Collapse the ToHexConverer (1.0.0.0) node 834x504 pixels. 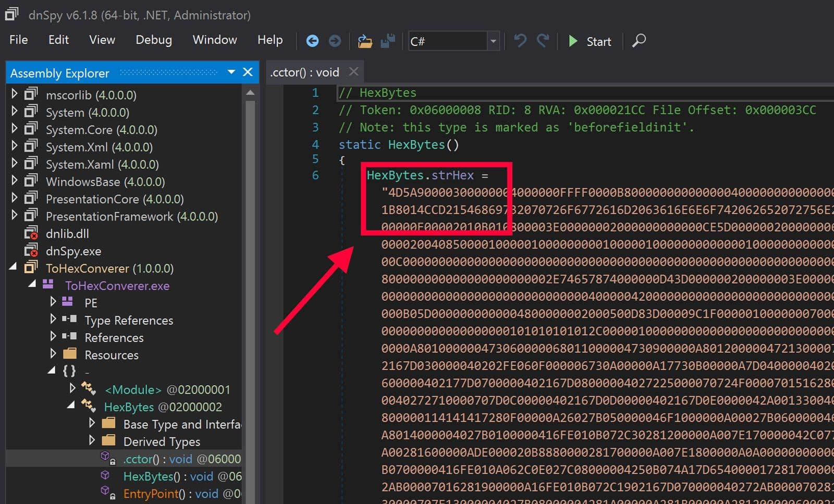click(13, 266)
